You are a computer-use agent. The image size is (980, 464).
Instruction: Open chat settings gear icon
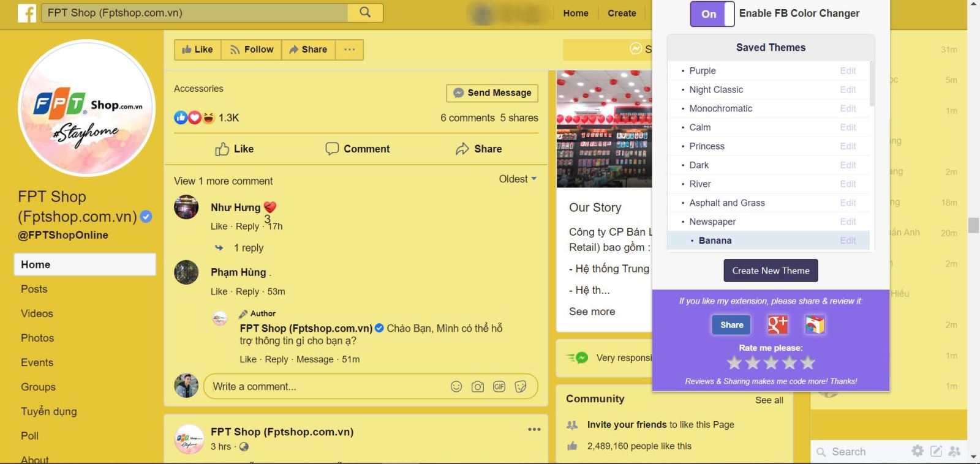pyautogui.click(x=918, y=451)
